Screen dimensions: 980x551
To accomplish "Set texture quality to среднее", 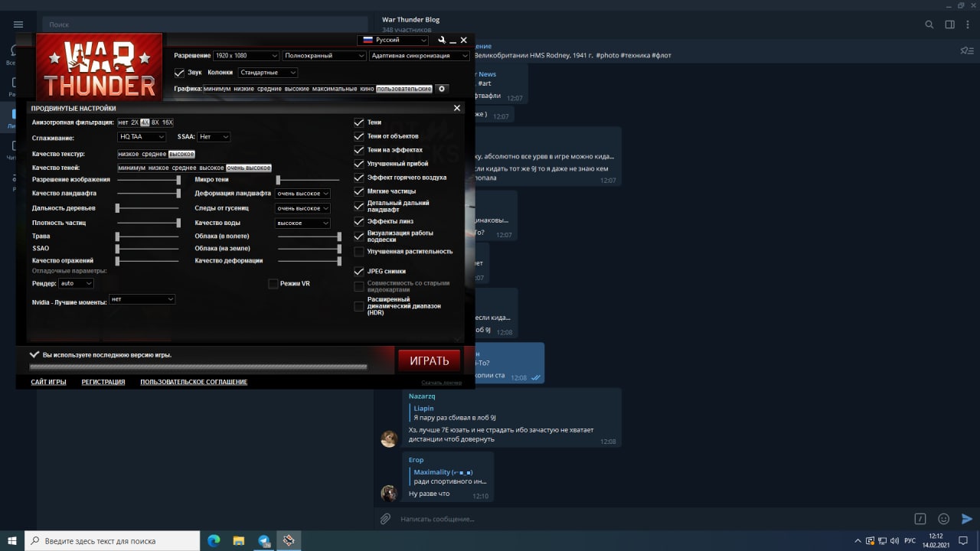I will click(x=154, y=154).
